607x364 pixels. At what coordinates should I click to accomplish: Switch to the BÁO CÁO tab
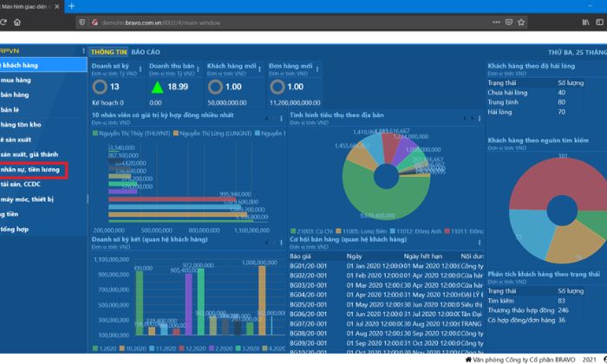coord(146,52)
